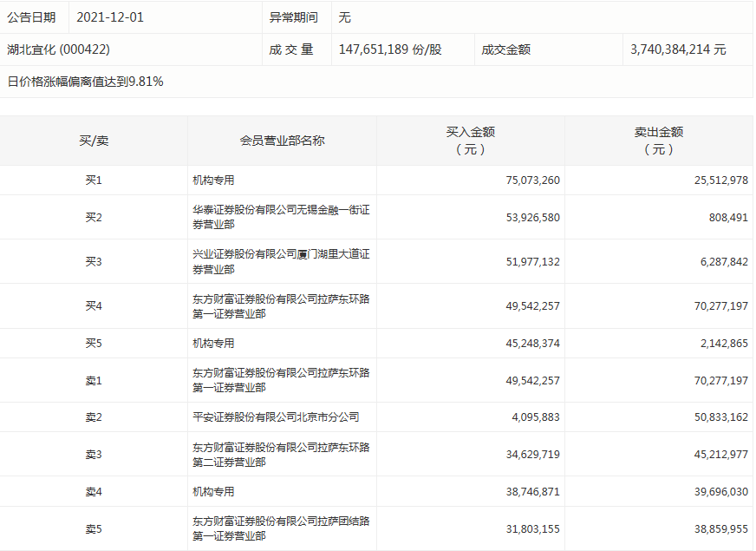Open 东方财富拉萨团结路第一证券营业部 entry

point(281,528)
